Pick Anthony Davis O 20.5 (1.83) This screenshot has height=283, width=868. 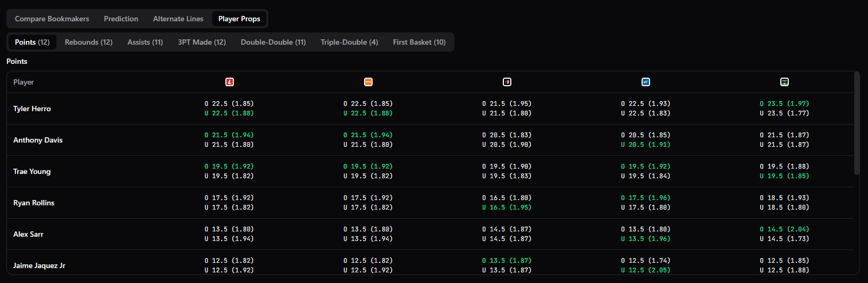[507, 135]
